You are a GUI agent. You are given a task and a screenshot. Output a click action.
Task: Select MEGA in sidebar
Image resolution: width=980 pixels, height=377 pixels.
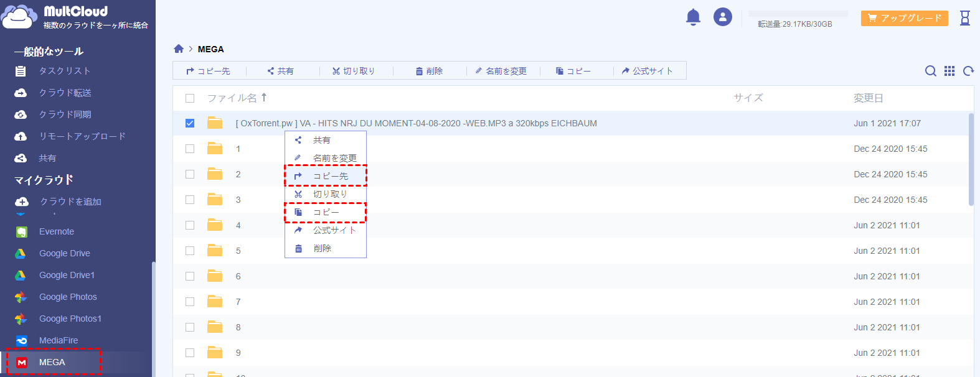tap(52, 362)
